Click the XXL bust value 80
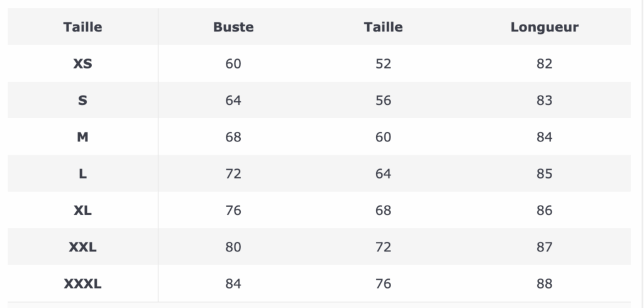Viewport: 644px width, 308px height. 233,247
